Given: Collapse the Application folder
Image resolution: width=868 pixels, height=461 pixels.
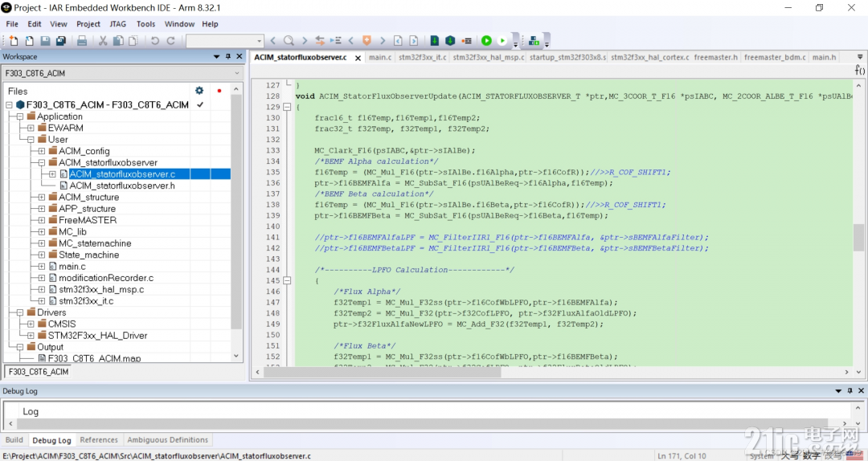Looking at the screenshot, I should tap(20, 116).
